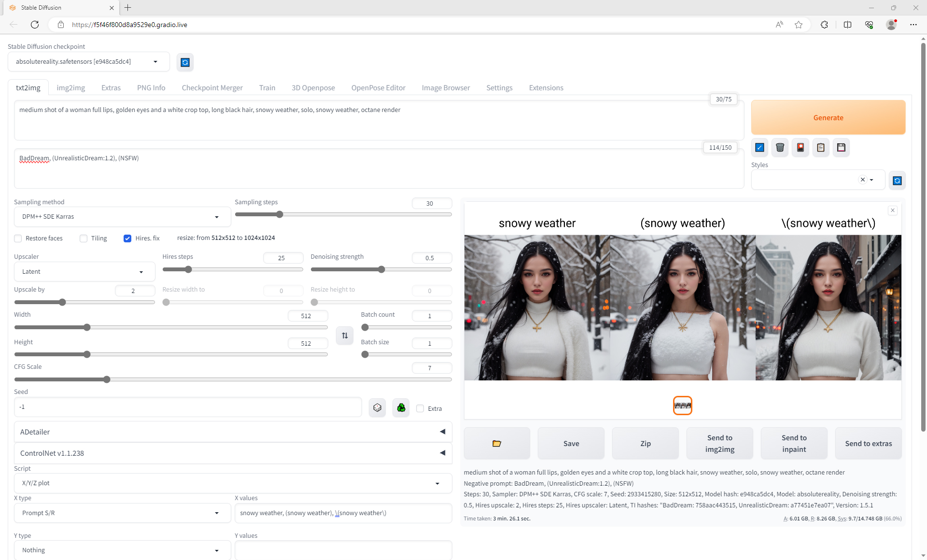The width and height of the screenshot is (927, 560).
Task: Switch to the img2img tab
Action: click(70, 88)
